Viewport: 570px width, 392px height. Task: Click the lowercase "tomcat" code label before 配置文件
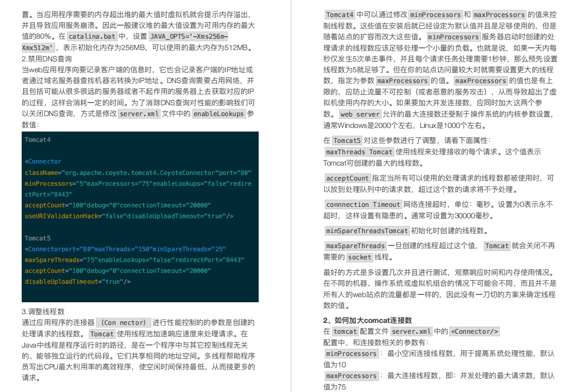pos(345,331)
